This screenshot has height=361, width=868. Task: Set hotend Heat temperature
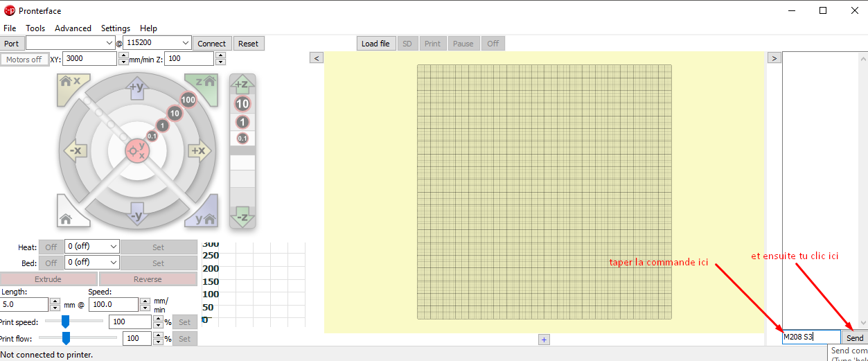(159, 247)
